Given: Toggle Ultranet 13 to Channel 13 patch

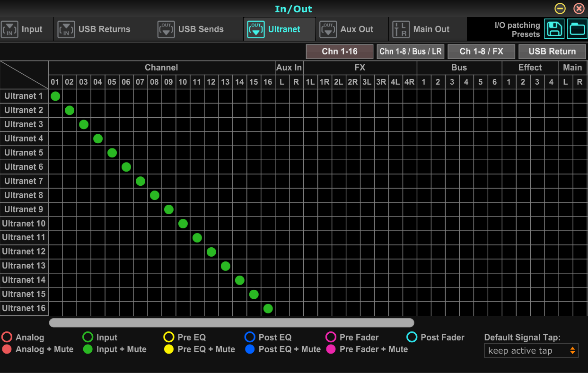Looking at the screenshot, I should pos(226,266).
